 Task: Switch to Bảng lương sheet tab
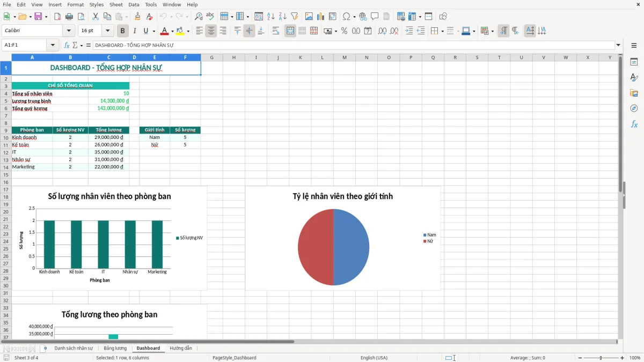tap(115, 348)
